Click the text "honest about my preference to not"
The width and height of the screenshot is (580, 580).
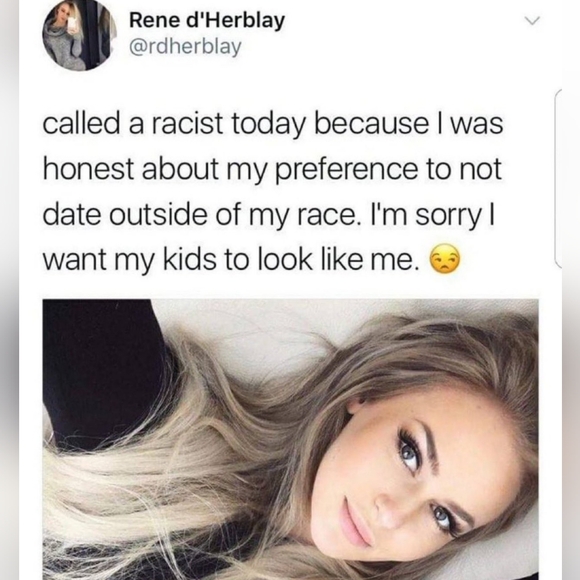coord(272,170)
